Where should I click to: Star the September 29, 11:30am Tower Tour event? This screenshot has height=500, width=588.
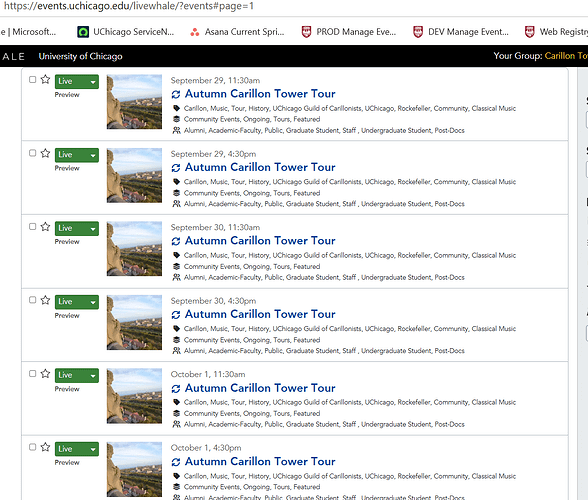click(45, 79)
